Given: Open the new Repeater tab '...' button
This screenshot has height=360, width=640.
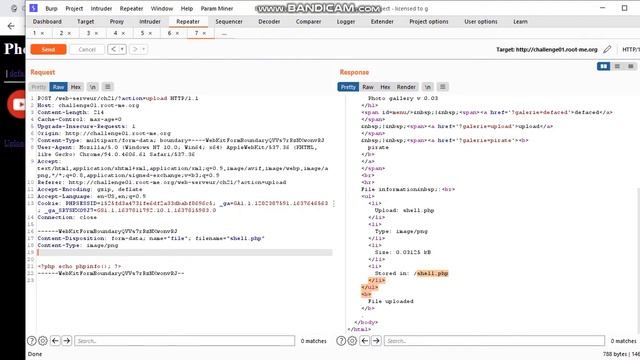Looking at the screenshot, I should [224, 33].
